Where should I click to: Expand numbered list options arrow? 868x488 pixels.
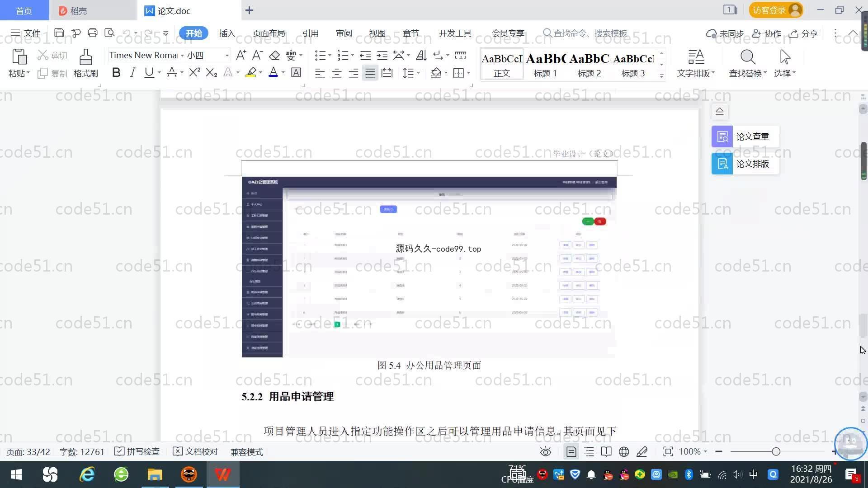[x=352, y=55]
